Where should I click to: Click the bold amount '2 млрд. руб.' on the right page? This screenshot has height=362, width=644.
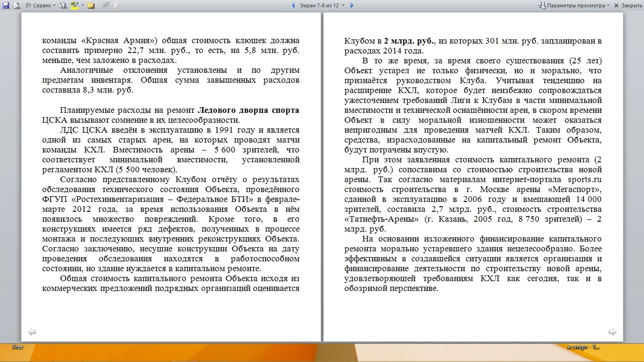coord(409,41)
